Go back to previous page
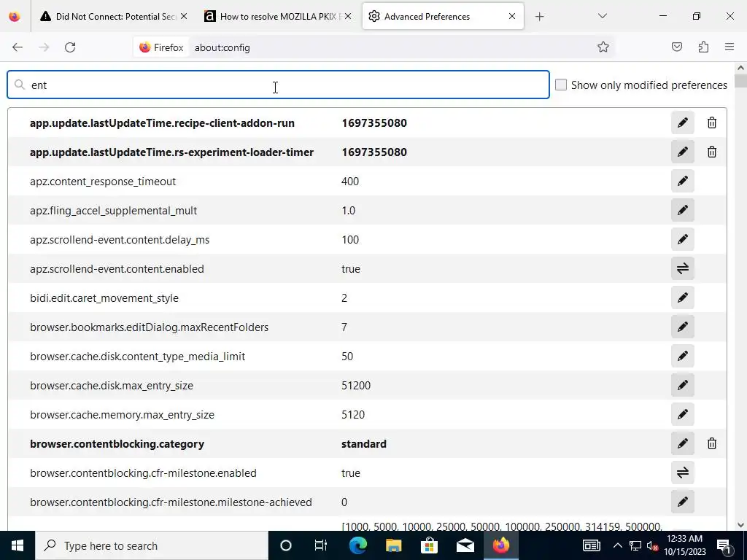This screenshot has width=747, height=560. click(18, 47)
